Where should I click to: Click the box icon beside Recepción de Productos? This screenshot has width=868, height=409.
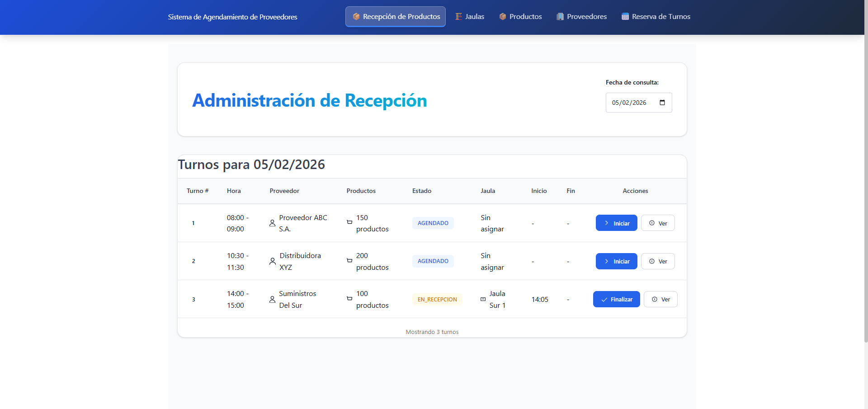coord(356,16)
